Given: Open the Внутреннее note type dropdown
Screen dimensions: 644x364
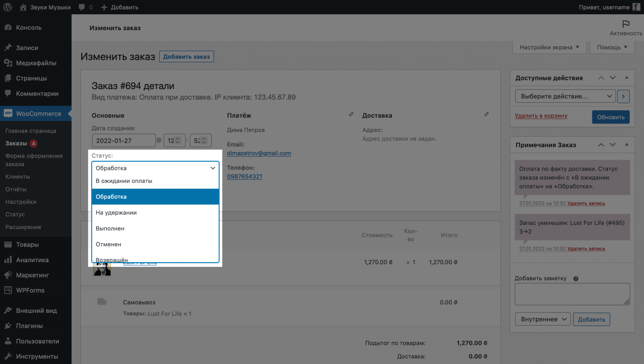Looking at the screenshot, I should tap(543, 319).
